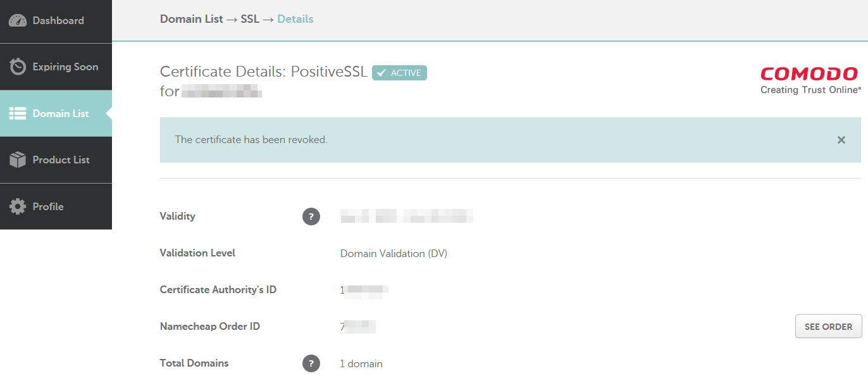Click the SEE ORDER button

(x=828, y=327)
